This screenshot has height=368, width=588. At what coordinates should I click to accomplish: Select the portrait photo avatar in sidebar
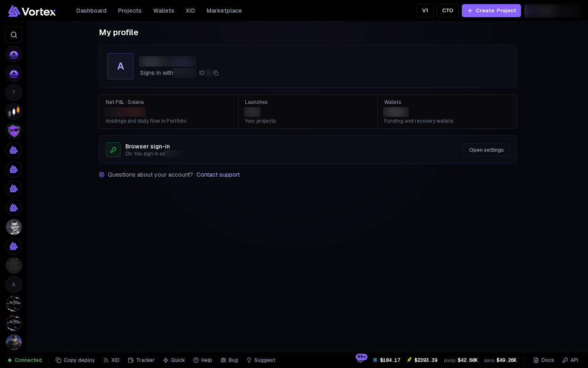coord(14,227)
